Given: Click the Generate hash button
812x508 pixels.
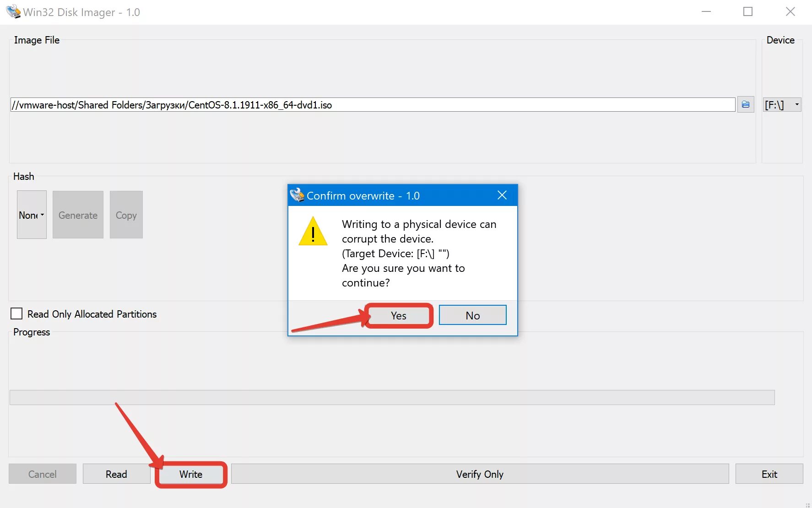Looking at the screenshot, I should coord(78,215).
